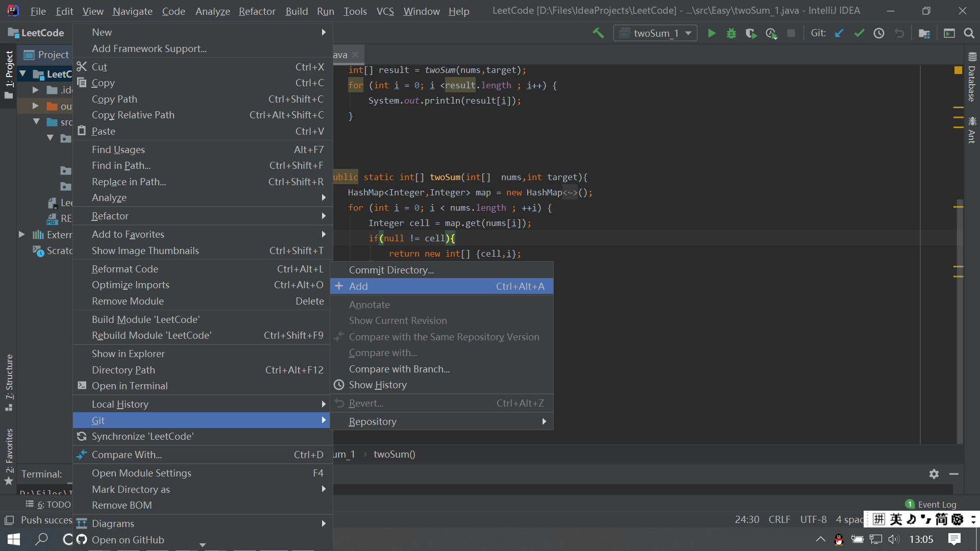Click the profiler run icon
Image resolution: width=980 pixels, height=551 pixels.
coord(771,33)
